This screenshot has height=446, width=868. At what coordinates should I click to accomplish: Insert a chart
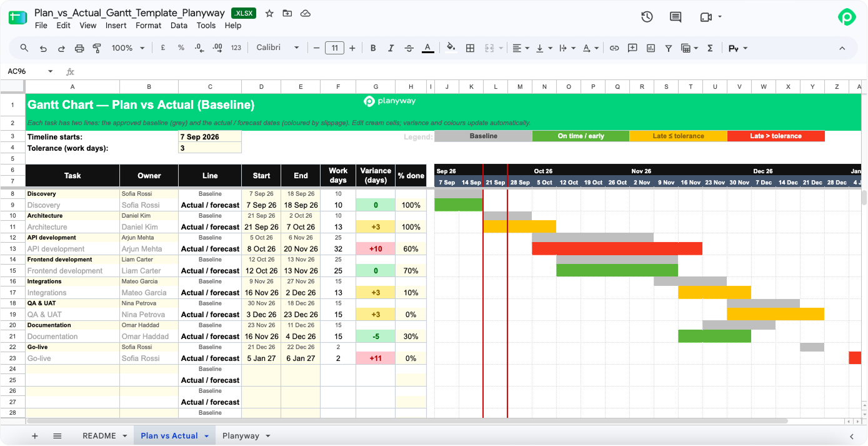click(651, 48)
